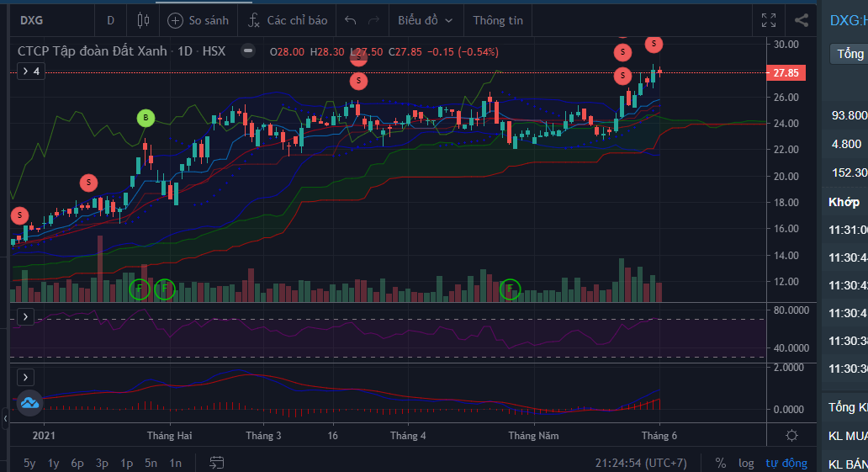Collapse the legend with minus button
Viewport: 868px width, 472px height.
pos(248,51)
